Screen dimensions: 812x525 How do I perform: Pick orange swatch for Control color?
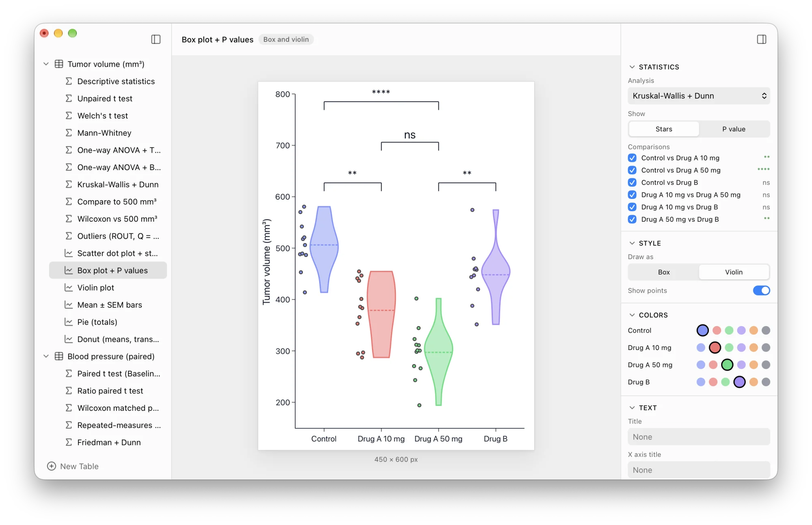754,331
